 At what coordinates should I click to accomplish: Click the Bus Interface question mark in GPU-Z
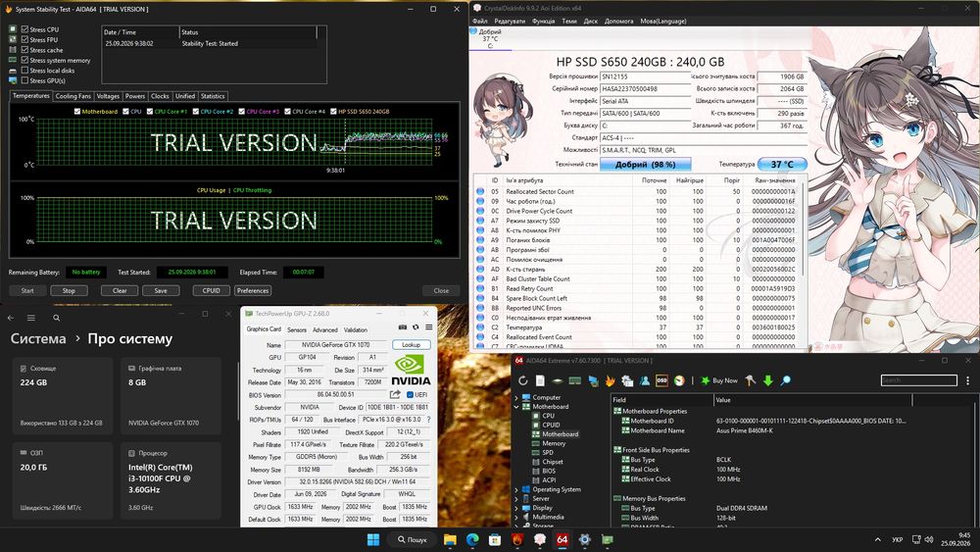click(428, 420)
